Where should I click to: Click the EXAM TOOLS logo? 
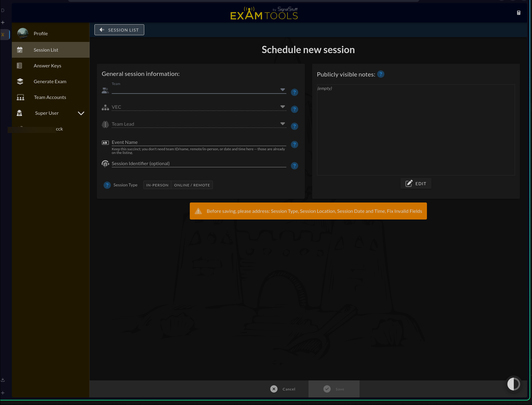[264, 13]
